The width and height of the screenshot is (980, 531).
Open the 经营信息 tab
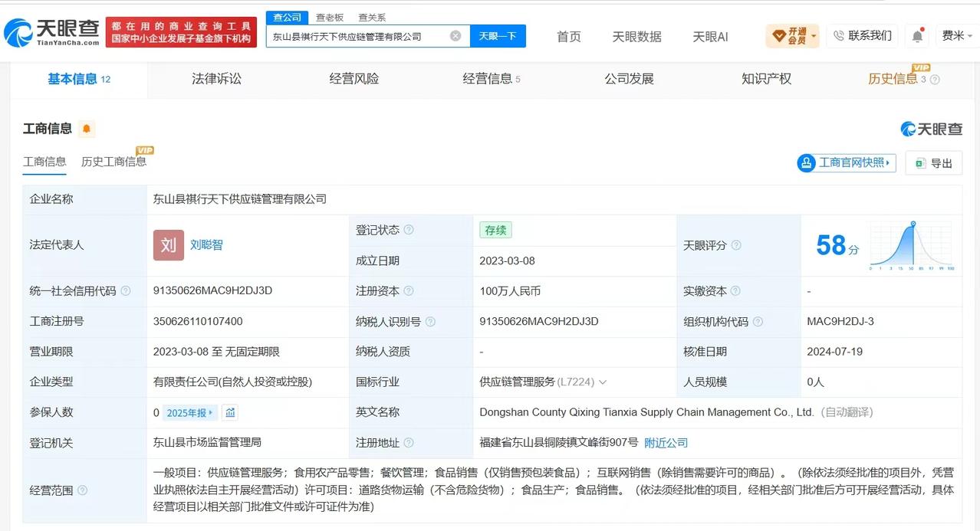click(492, 79)
